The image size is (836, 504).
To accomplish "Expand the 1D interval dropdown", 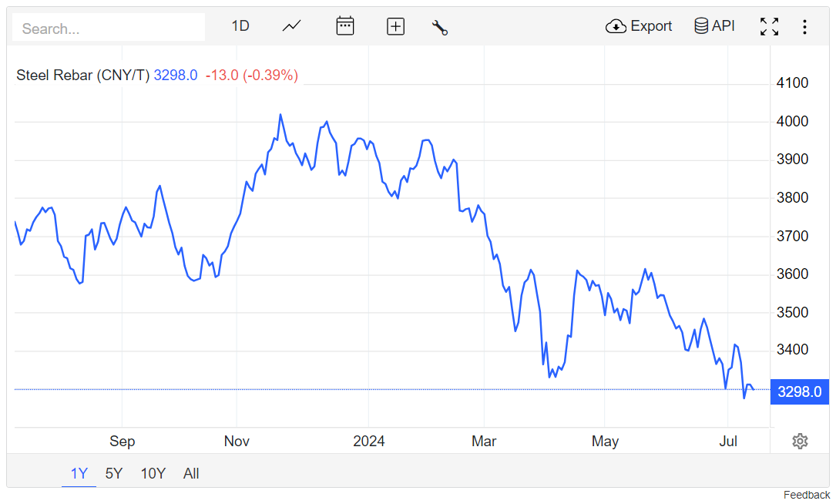I will click(240, 26).
